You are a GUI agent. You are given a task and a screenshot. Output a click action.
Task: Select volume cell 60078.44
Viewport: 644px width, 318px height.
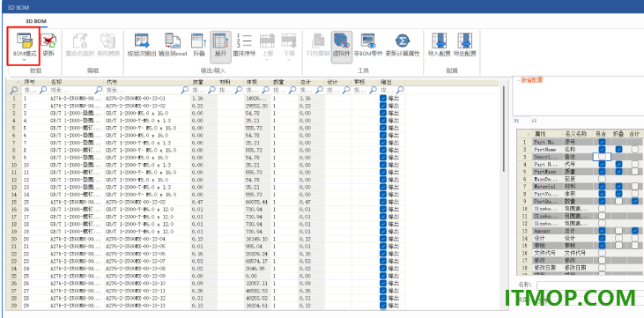(x=256, y=202)
